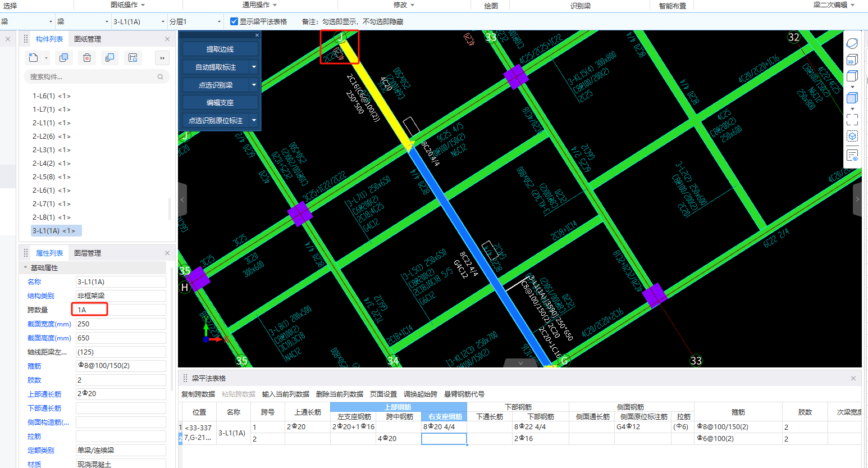
Task: Open the new component dropdown arrow
Action: point(46,58)
